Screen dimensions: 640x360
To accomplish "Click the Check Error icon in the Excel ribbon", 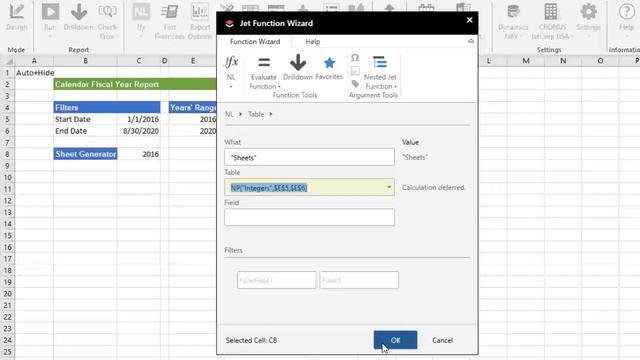I will [x=107, y=11].
